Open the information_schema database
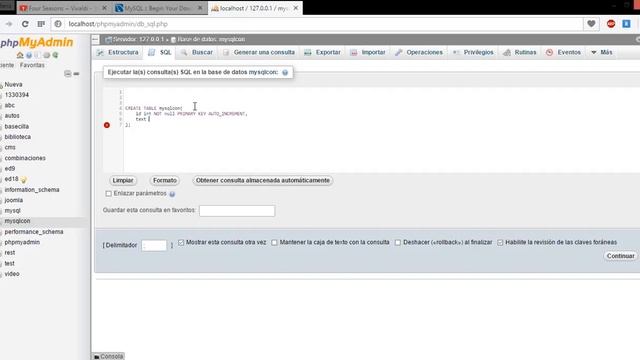The width and height of the screenshot is (640, 360). (x=32, y=190)
